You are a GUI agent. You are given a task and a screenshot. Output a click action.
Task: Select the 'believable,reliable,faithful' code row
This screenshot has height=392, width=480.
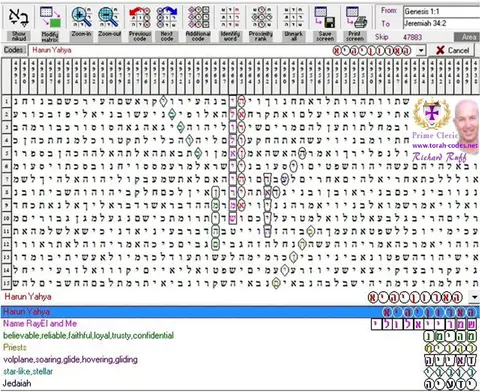[239, 336]
